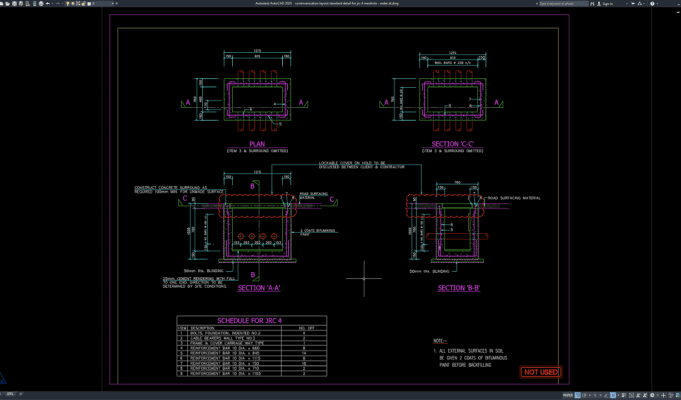The image size is (681, 400).
Task: Open the Help dropdown arrow
Action: (657, 3)
